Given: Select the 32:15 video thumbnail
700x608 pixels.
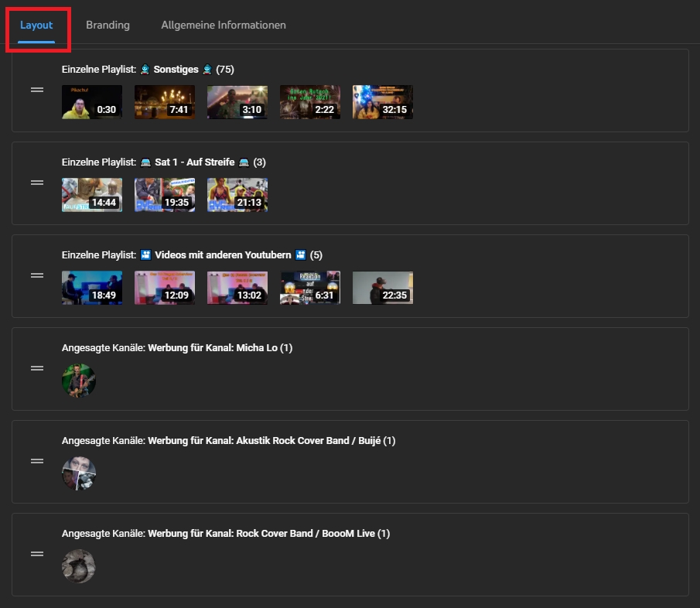Looking at the screenshot, I should click(383, 102).
